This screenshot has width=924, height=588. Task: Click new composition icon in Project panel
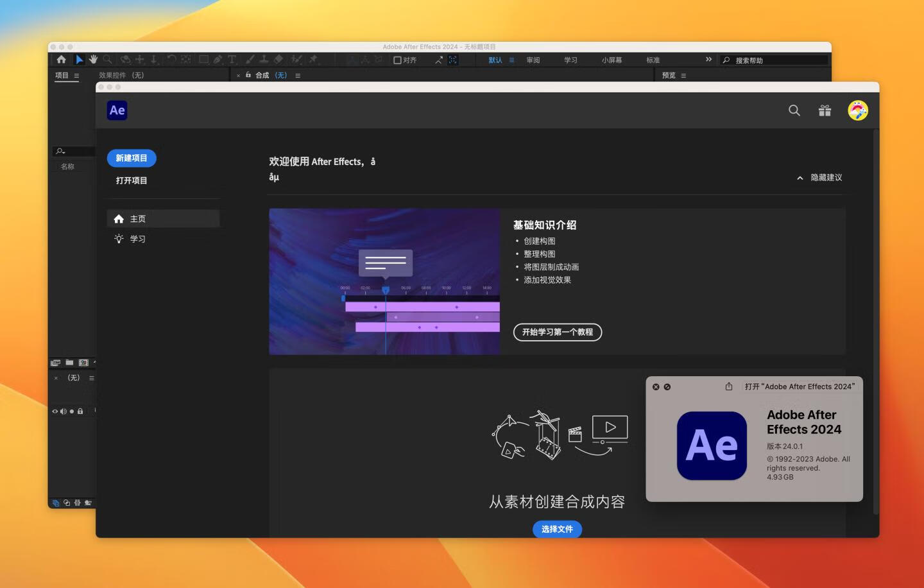(83, 363)
